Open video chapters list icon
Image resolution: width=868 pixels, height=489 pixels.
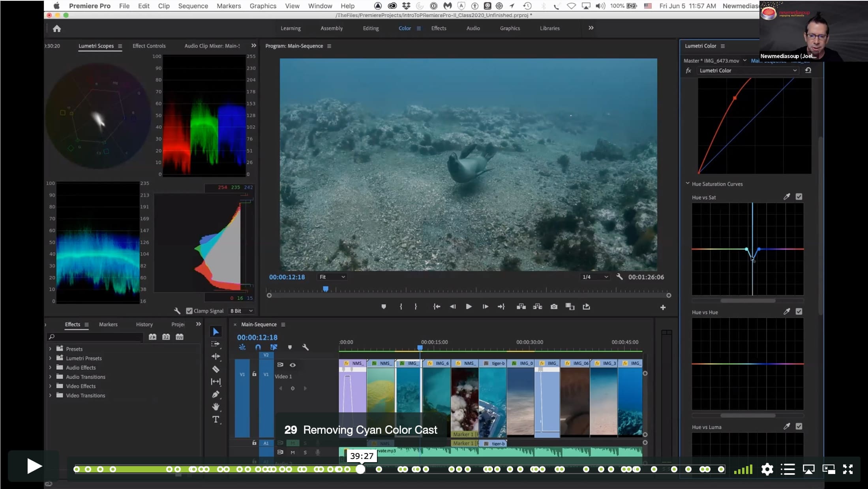[787, 469]
